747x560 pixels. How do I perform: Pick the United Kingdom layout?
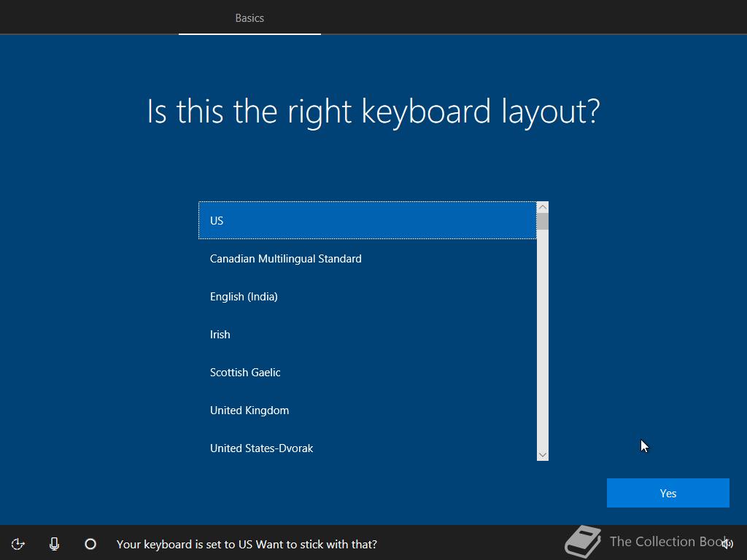[x=368, y=410]
